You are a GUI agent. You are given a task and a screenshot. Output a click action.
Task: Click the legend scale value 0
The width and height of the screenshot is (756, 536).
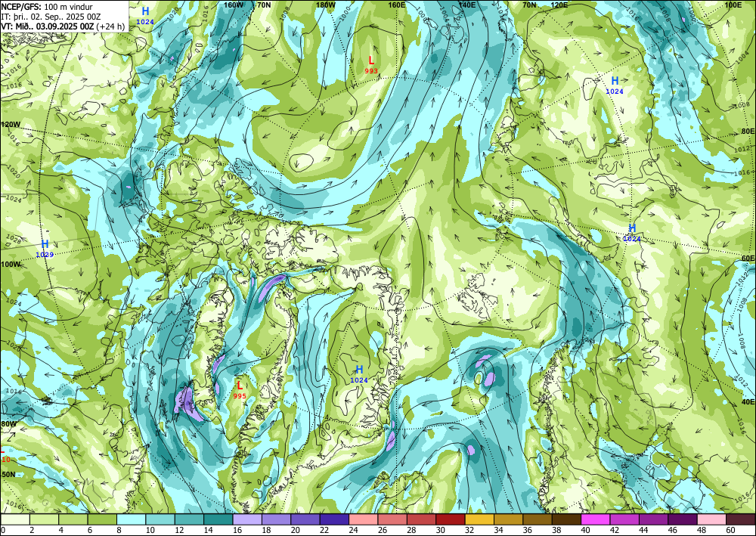pyautogui.click(x=3, y=530)
